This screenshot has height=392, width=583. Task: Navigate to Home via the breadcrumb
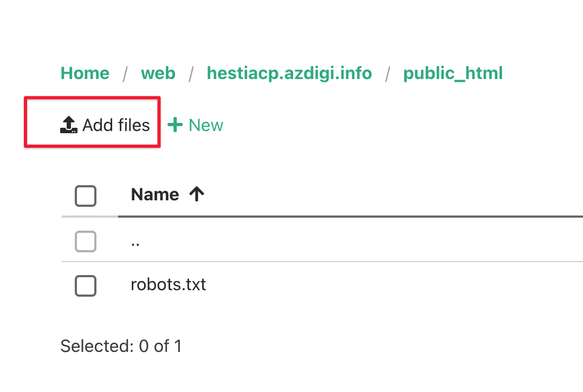pyautogui.click(x=85, y=73)
